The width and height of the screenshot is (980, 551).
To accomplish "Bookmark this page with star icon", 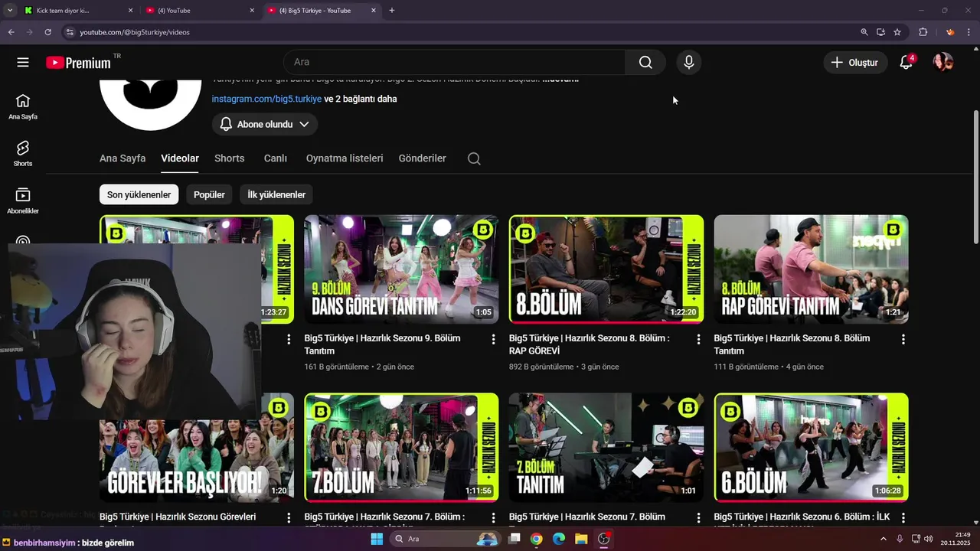I will (897, 32).
